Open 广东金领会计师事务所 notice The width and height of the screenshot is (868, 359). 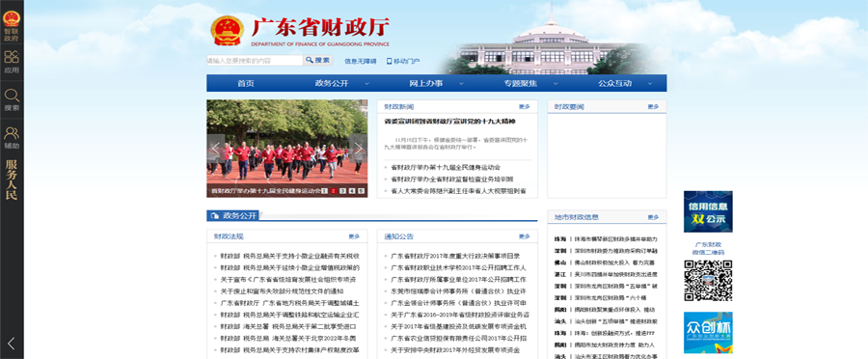(458, 303)
